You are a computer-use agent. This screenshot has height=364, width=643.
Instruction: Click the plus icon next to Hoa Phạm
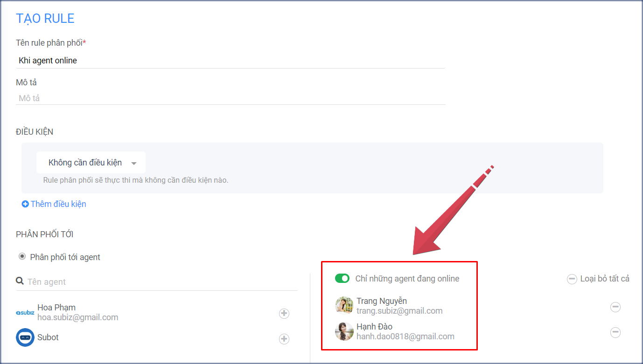click(284, 314)
